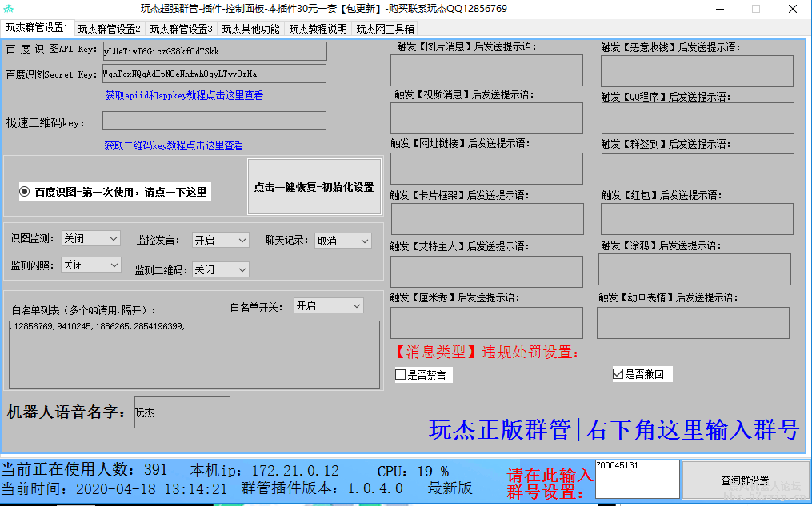
Task: Enable the 是否禁言 checkbox
Action: point(401,375)
